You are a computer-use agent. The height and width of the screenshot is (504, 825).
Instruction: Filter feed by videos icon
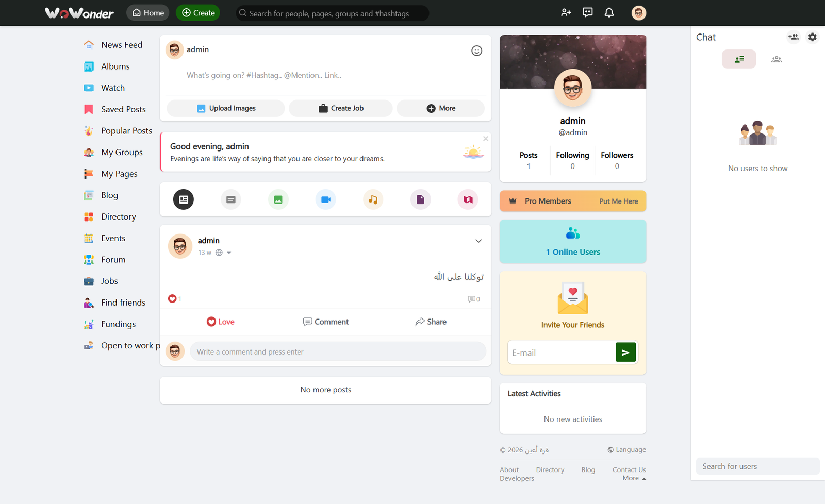coord(326,199)
